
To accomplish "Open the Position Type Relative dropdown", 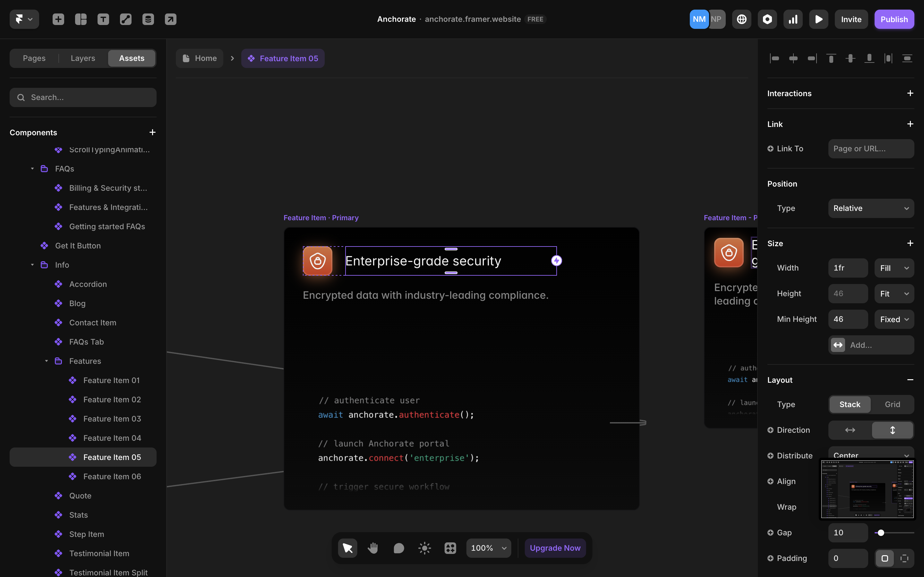I will point(871,208).
